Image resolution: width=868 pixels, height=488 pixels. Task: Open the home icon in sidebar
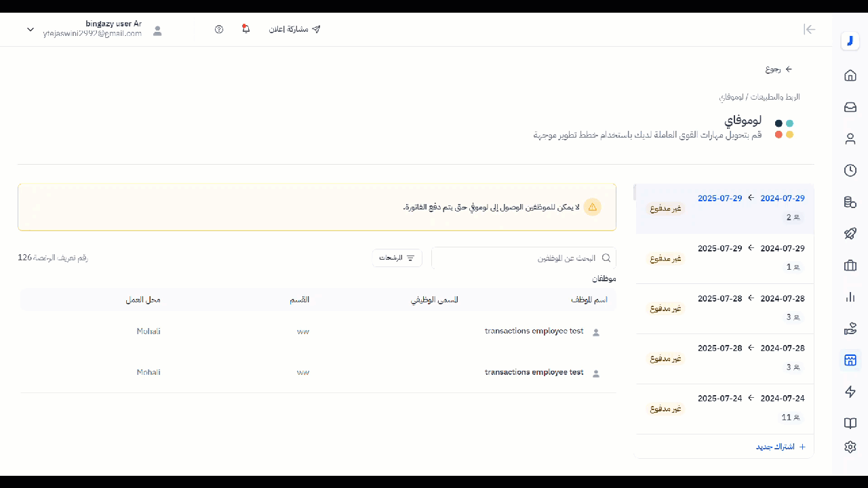point(850,75)
